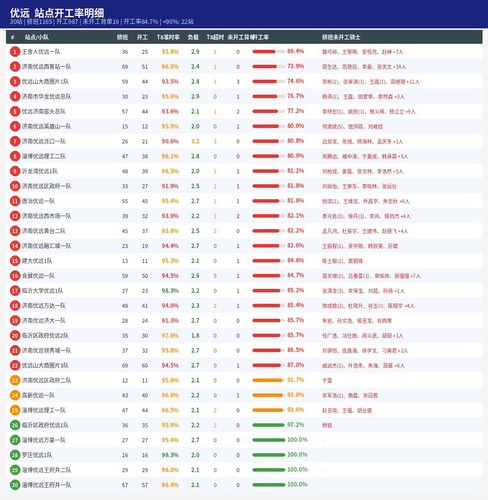Screen dimensions: 488x500
Task: Click the red rank badge number 2
Action: [15, 67]
